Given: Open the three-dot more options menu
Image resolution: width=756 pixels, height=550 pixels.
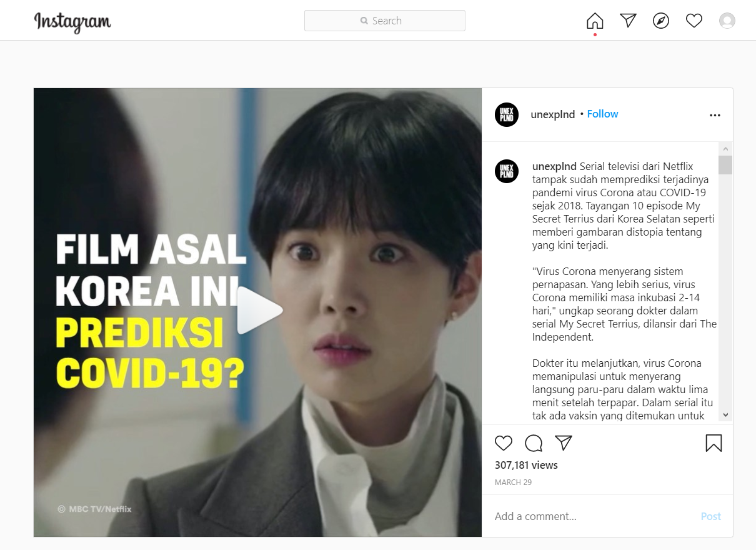Looking at the screenshot, I should point(715,115).
